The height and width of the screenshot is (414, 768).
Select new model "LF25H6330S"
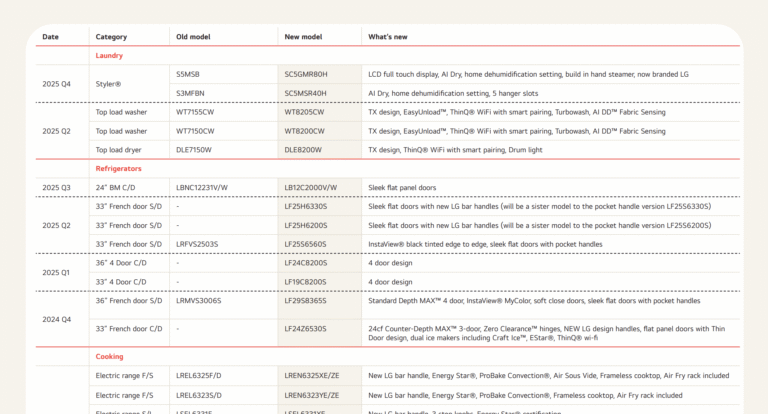point(306,207)
